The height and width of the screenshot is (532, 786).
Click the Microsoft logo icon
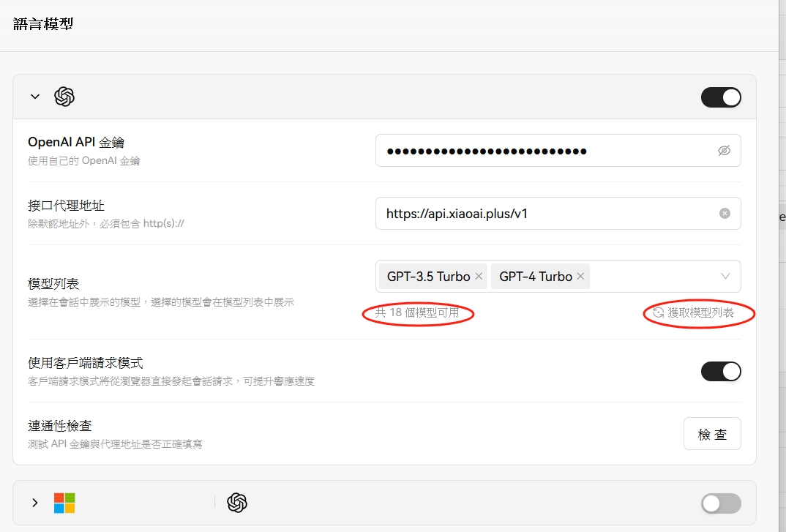click(x=64, y=503)
